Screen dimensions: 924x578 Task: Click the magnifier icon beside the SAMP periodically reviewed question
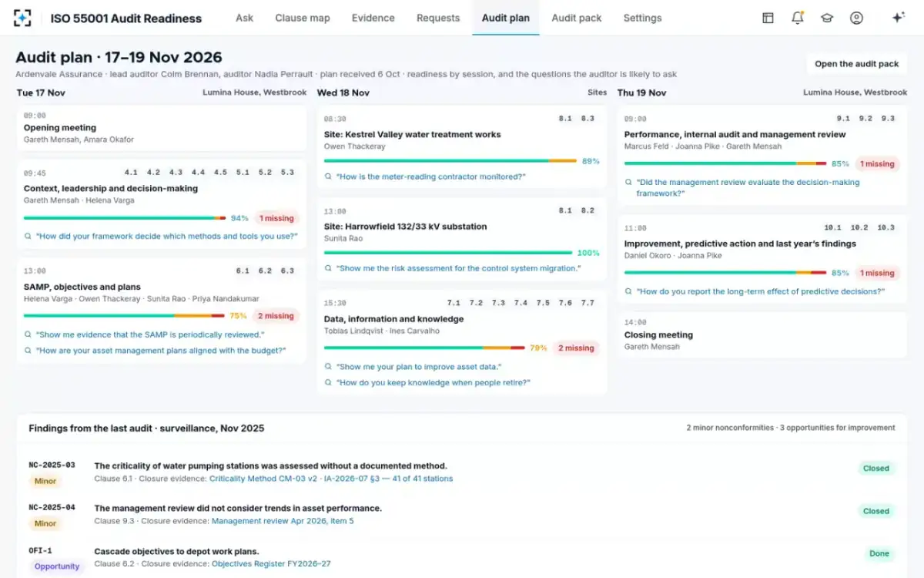coord(28,335)
